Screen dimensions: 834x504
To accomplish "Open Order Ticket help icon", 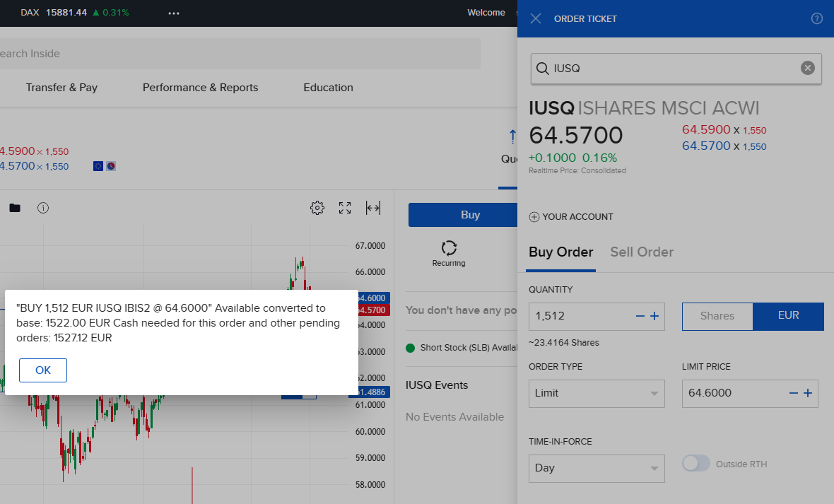I will coord(816,18).
